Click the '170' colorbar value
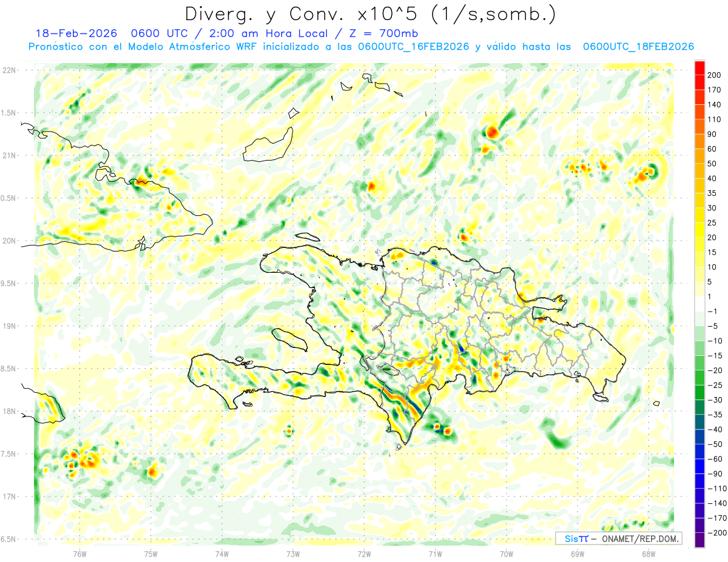The height and width of the screenshot is (562, 728). tap(715, 90)
